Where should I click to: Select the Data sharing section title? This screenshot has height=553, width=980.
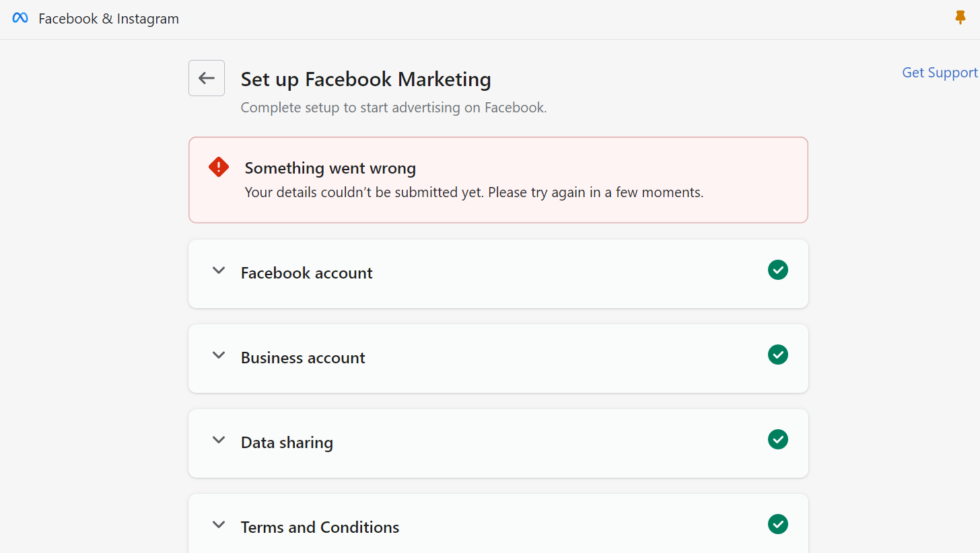(287, 443)
